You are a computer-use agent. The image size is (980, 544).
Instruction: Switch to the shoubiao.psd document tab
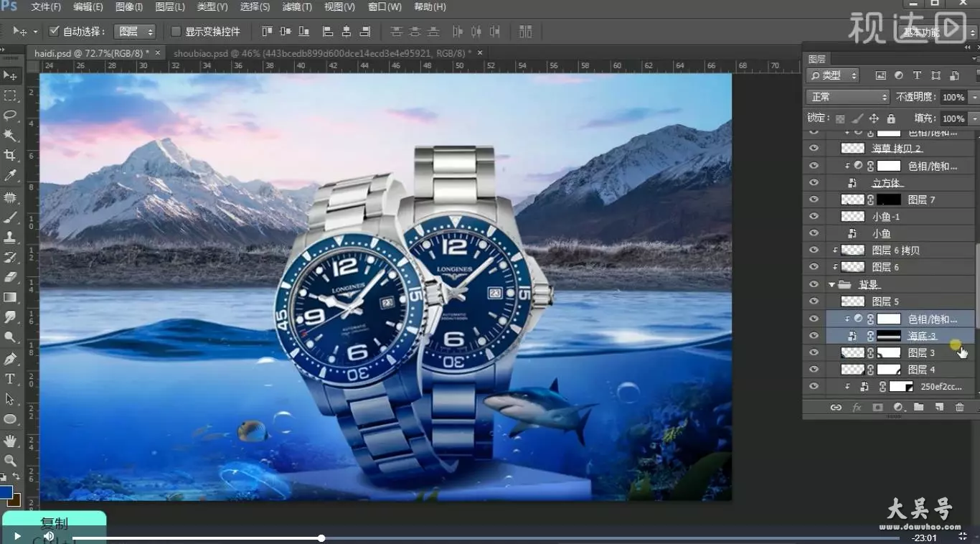(x=322, y=53)
